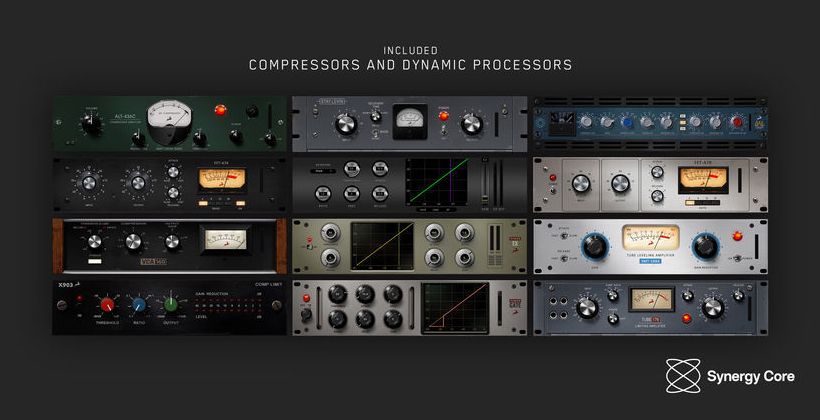Click the orange-red lamp on Tube Leveling Amplifier

pyautogui.click(x=737, y=236)
